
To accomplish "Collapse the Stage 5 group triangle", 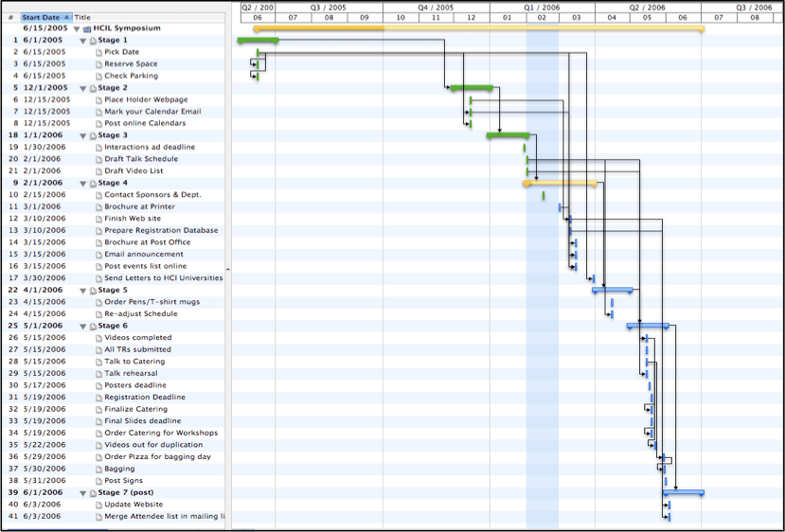I will [83, 291].
